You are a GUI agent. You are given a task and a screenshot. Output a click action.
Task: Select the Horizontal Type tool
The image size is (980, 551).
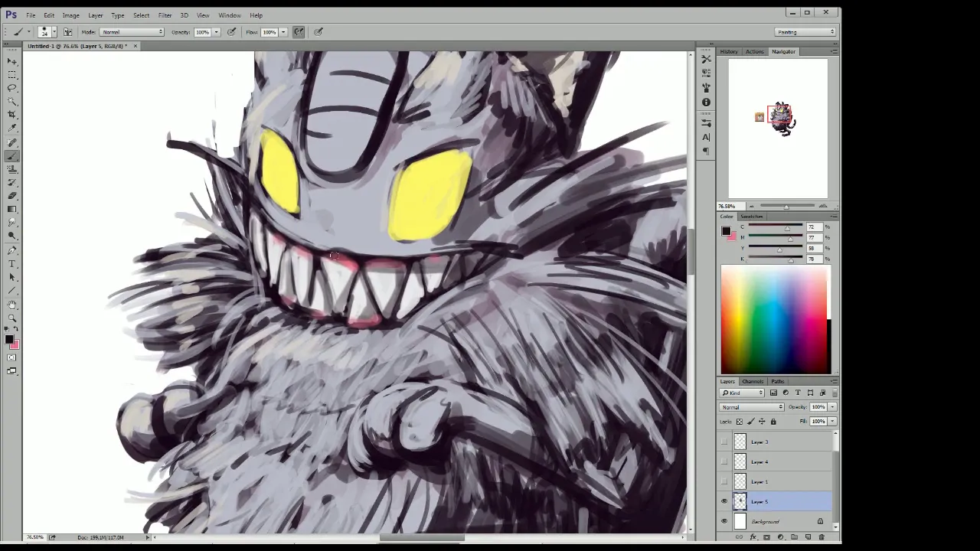11,264
